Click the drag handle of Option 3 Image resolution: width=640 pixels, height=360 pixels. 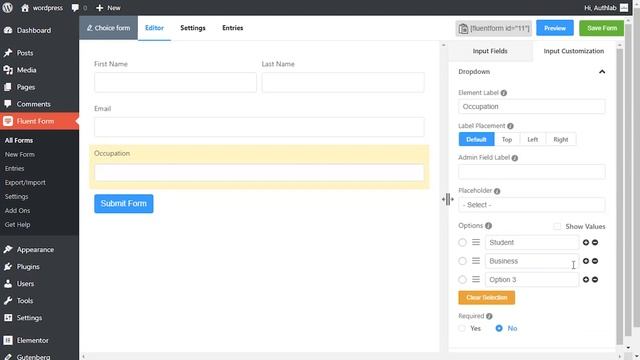(x=476, y=279)
